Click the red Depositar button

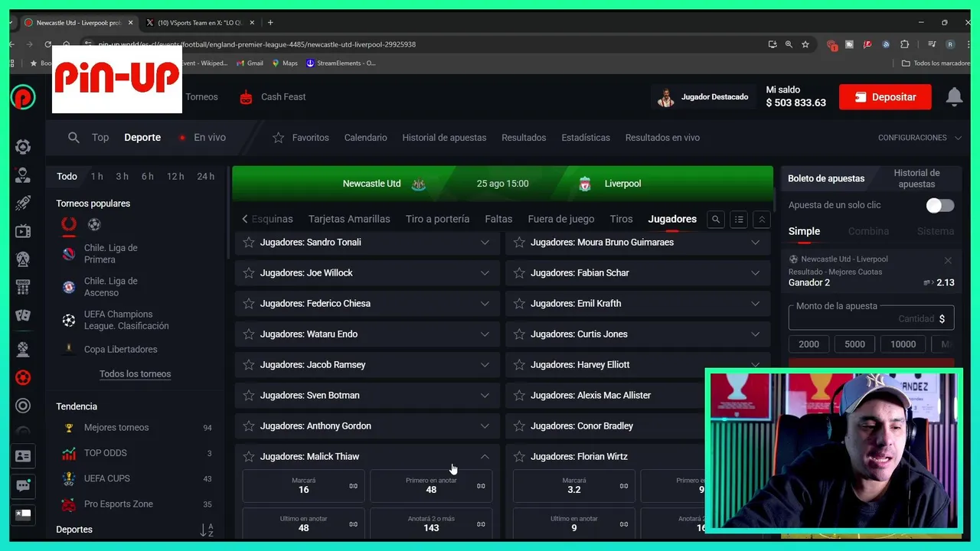[885, 97]
